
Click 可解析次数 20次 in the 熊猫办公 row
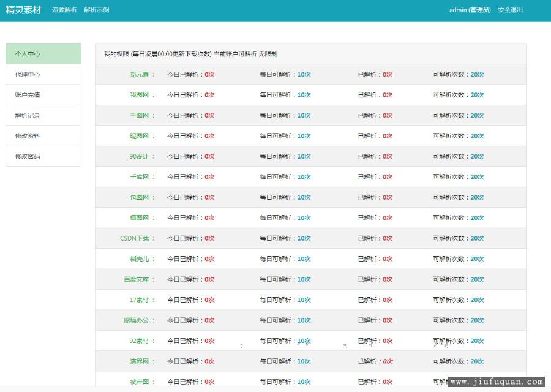pos(458,320)
